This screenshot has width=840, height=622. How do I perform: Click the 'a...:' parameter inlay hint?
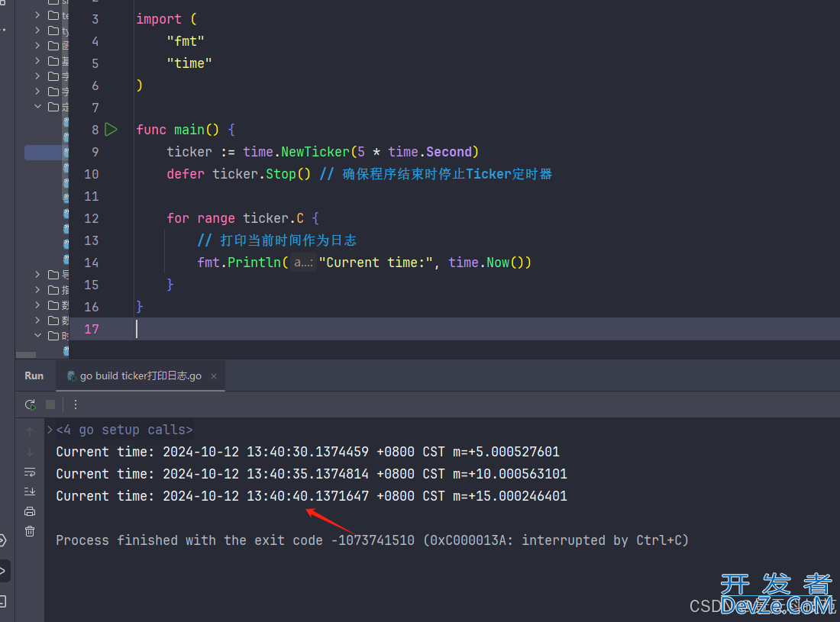[x=303, y=263]
